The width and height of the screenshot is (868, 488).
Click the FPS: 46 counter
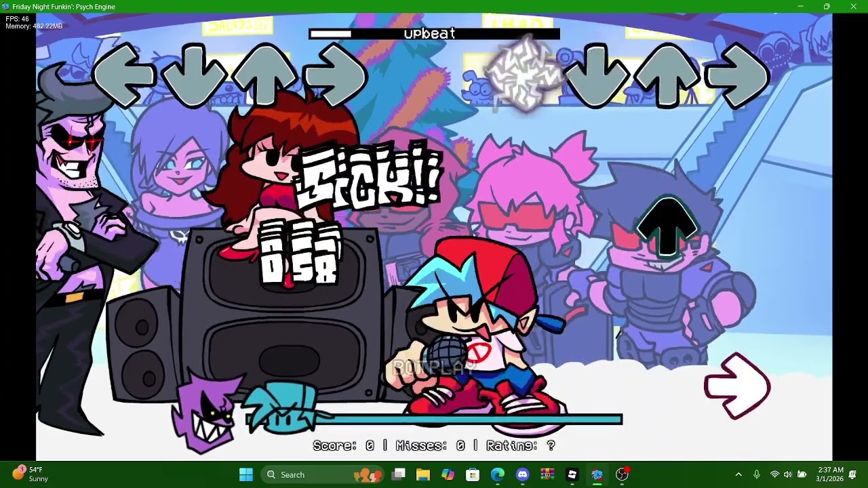point(18,19)
